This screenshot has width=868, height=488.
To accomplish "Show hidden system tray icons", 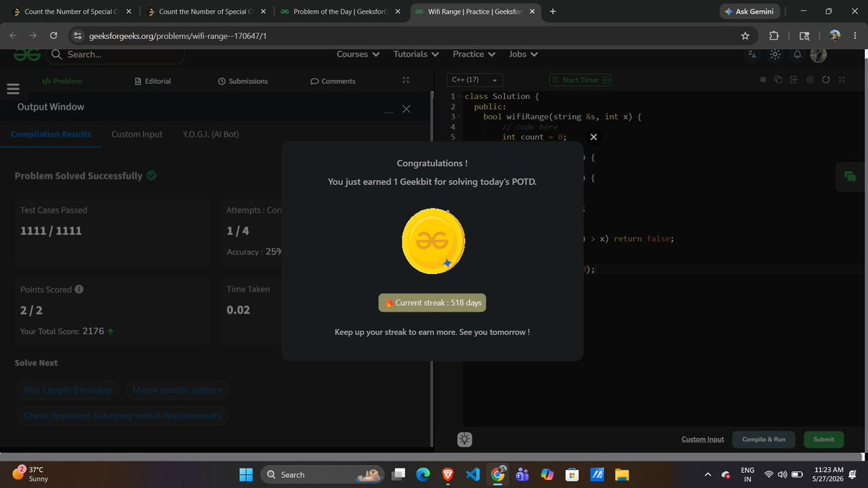I will point(708,474).
